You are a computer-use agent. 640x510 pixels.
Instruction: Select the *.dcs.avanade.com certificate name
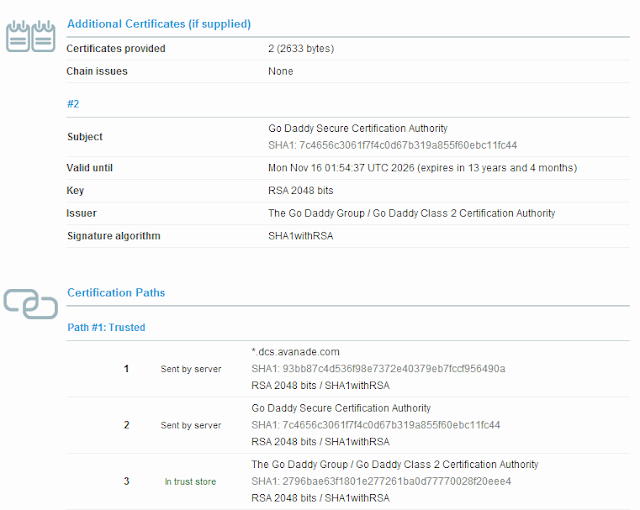click(296, 352)
